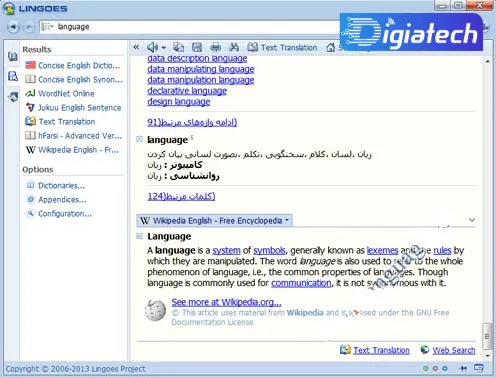Click the copy icon in toolbar
Screen dimensions: 496x378
pos(179,47)
